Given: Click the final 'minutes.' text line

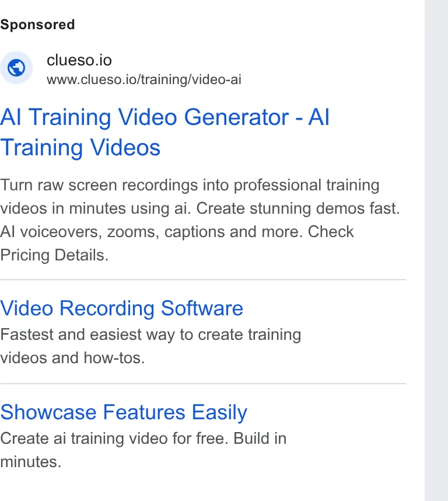Looking at the screenshot, I should [31, 462].
